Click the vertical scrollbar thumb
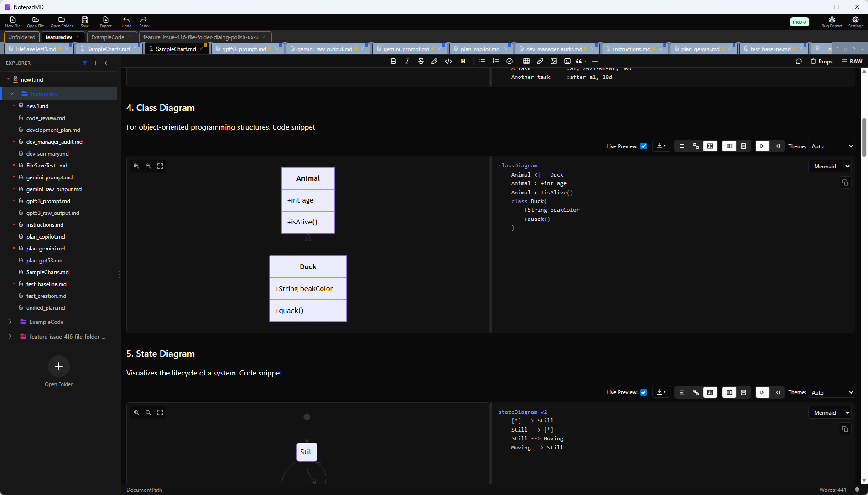Viewport: 868px width, 495px height. coord(864,138)
